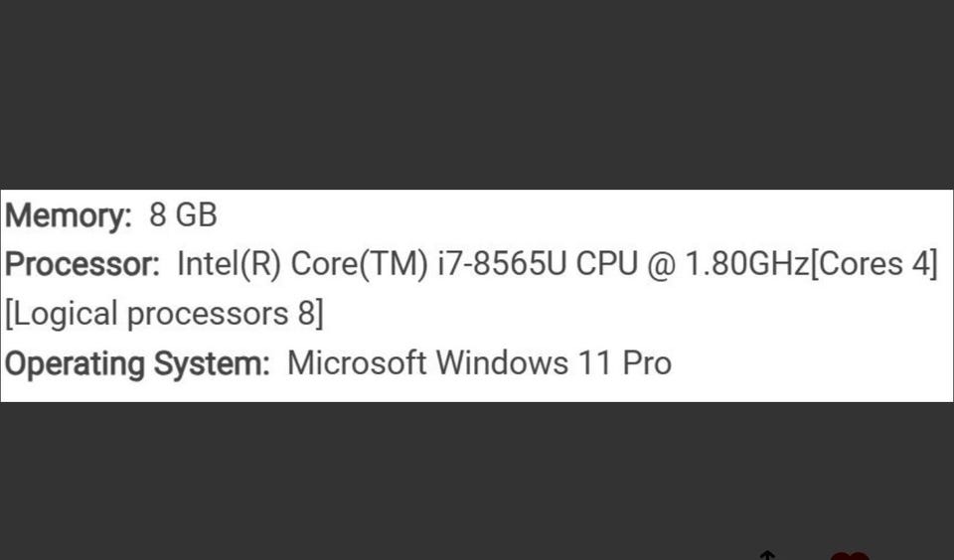Click the word "Microsoft"
Viewport: 954px width, 560px height.
[x=357, y=363]
